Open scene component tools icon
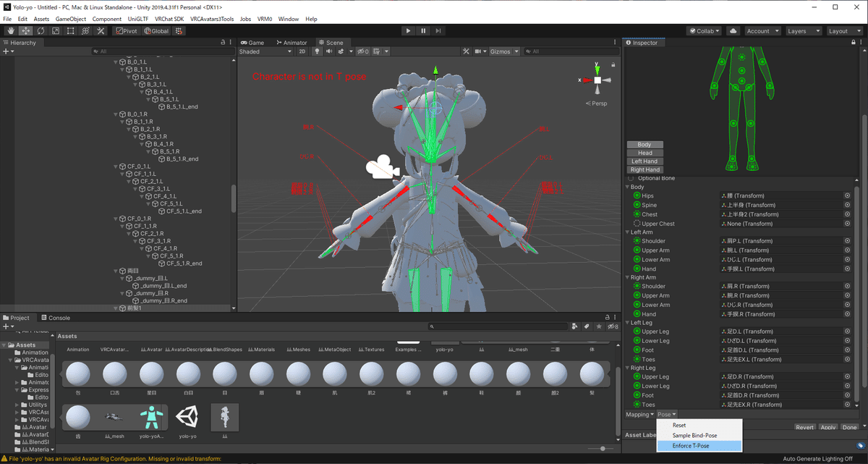The image size is (868, 464). pos(467,51)
